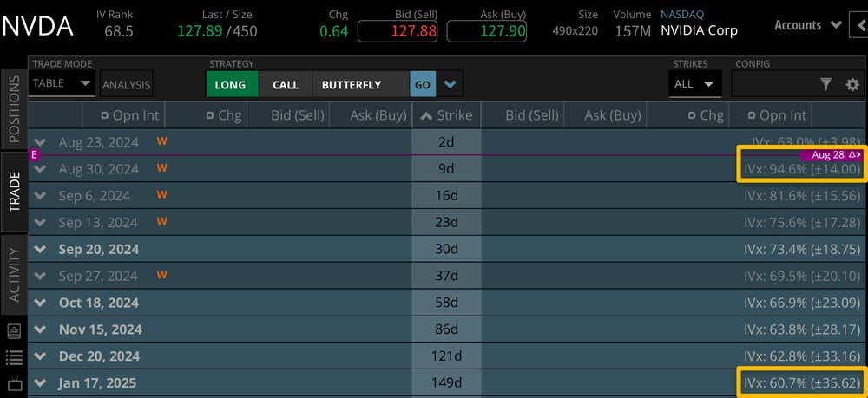Click the config filter funnel icon

825,84
